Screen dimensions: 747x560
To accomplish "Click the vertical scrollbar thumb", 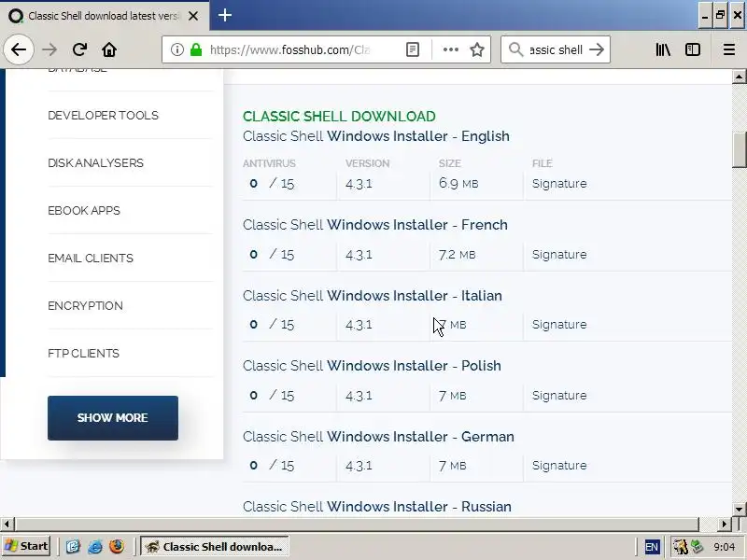I will coord(739,149).
